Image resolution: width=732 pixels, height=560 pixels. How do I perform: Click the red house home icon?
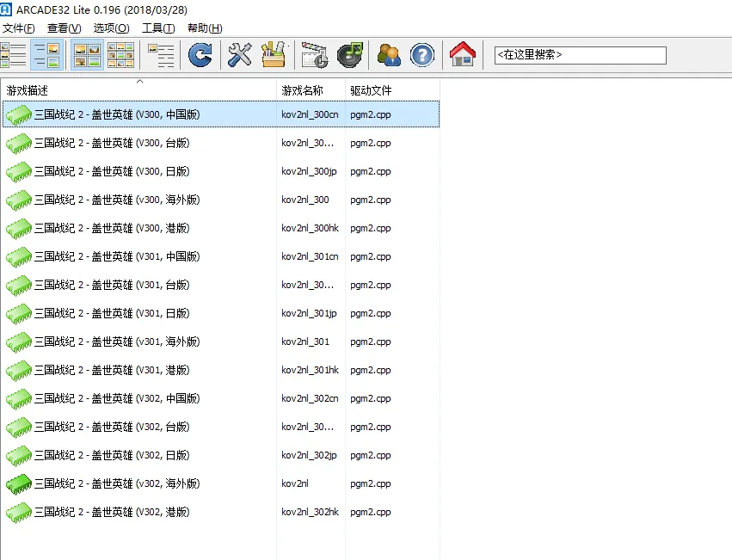click(x=462, y=55)
